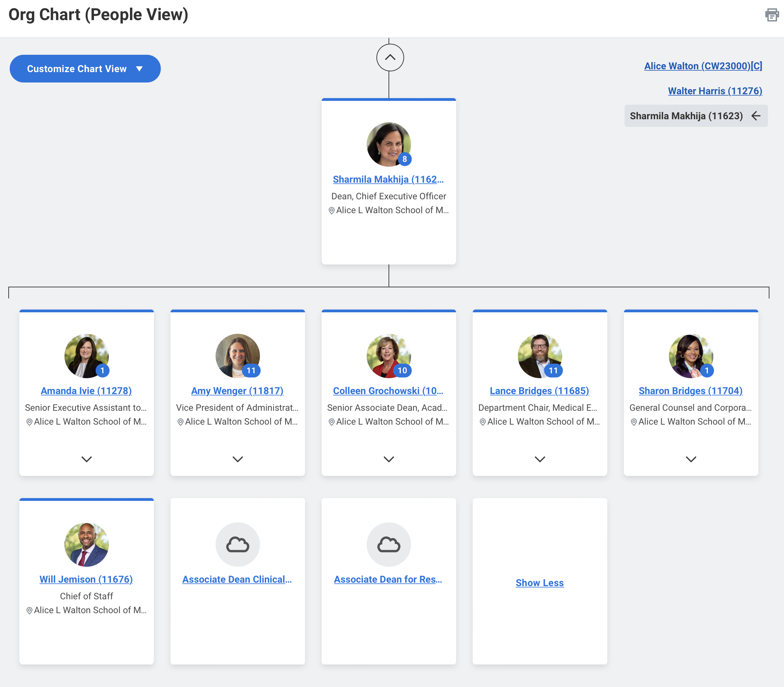This screenshot has width=784, height=687.
Task: Collapse upward using the top circle chevron
Action: (390, 57)
